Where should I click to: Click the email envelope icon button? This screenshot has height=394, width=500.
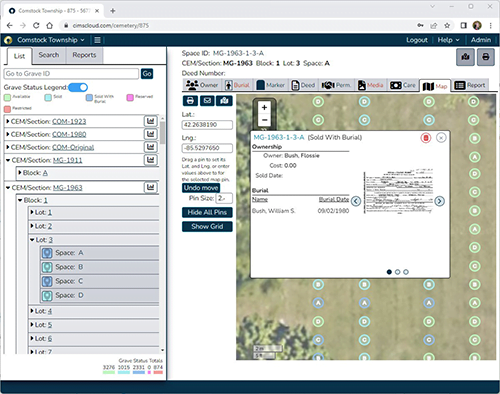tap(207, 101)
